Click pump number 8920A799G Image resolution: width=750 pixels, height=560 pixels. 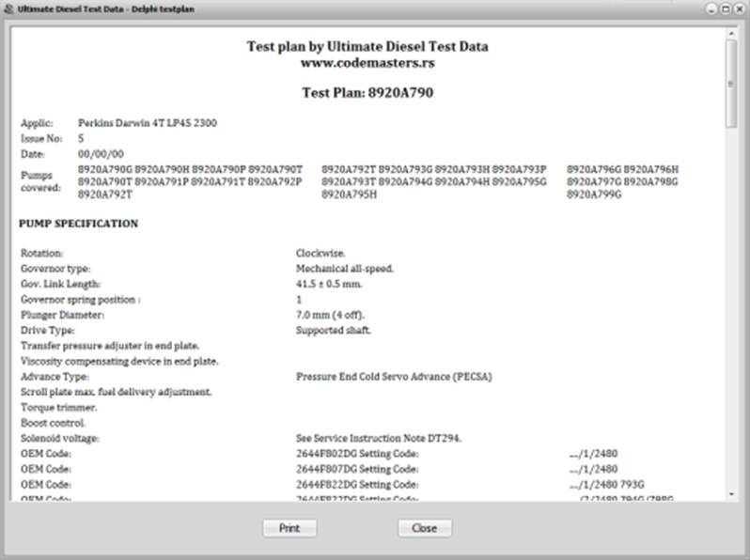pos(594,194)
